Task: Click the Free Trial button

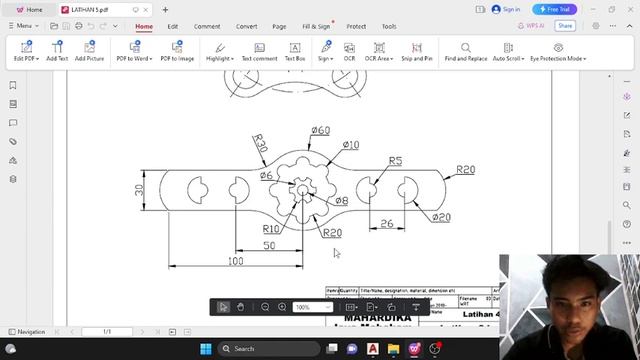Action: pyautogui.click(x=554, y=9)
